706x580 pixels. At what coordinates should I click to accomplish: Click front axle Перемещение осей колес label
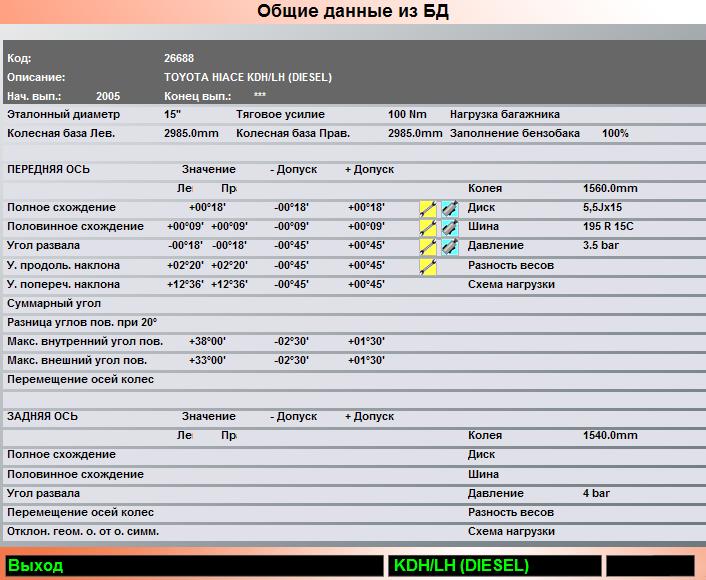point(80,379)
